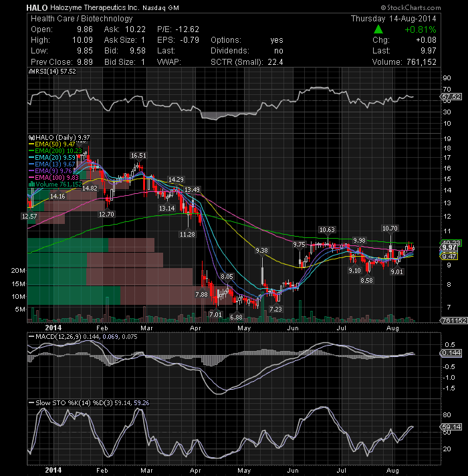The width and height of the screenshot is (468, 476).
Task: Click the Low value 9.85
Action: pos(85,51)
